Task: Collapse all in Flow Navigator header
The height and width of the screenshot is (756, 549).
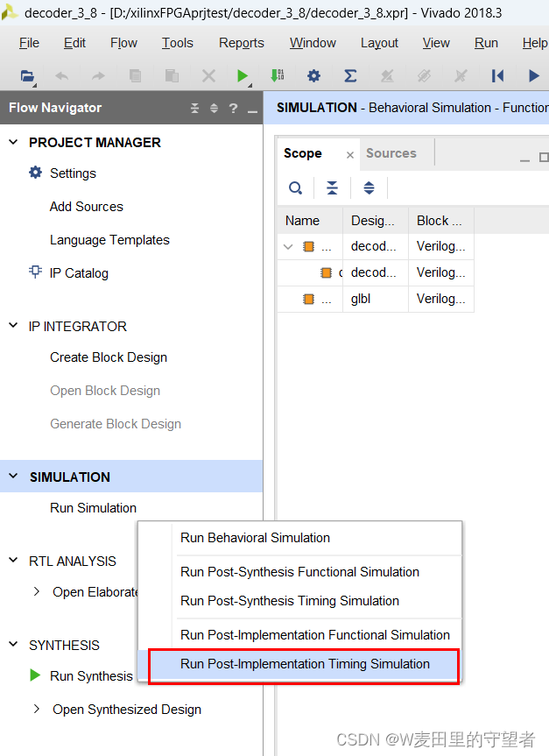Action: (194, 108)
